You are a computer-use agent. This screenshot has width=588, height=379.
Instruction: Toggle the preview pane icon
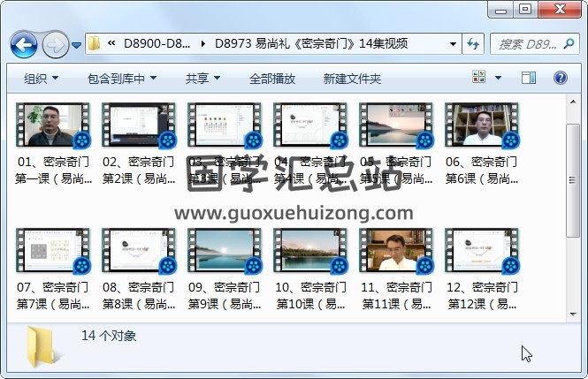529,79
